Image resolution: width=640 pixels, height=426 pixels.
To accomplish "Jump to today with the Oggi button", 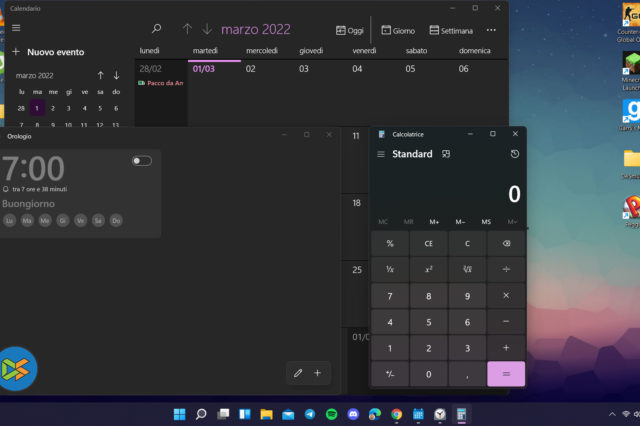I will coord(349,31).
